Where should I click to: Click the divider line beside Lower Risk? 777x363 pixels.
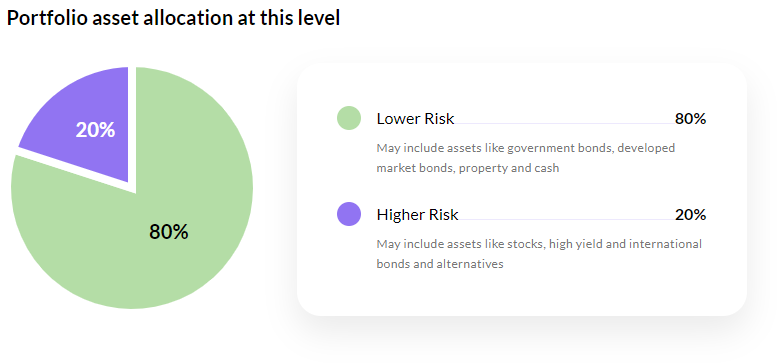coord(564,123)
